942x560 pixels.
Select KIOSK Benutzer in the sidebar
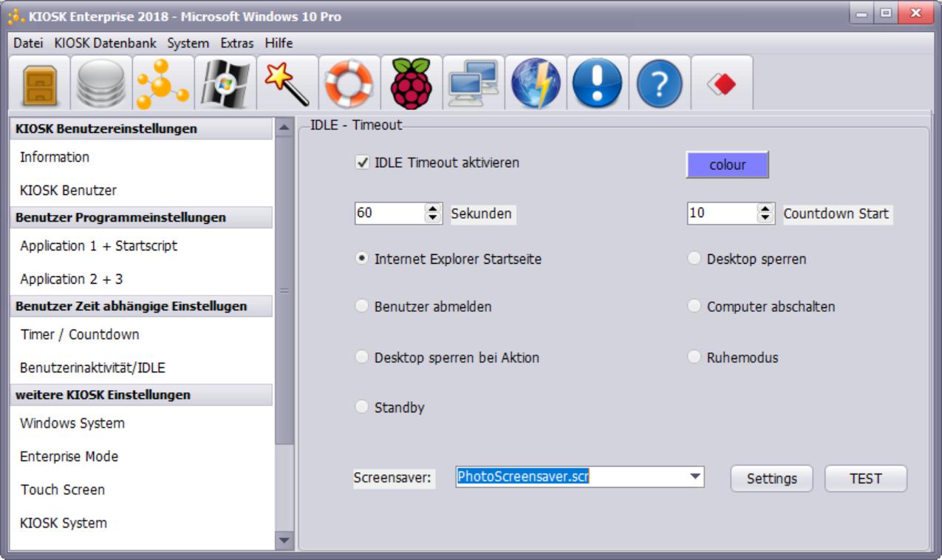coord(140,191)
